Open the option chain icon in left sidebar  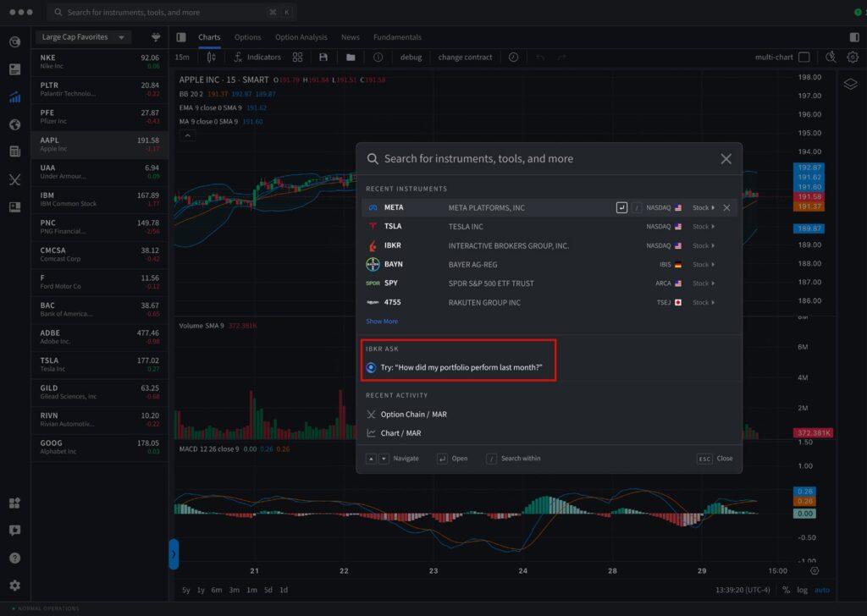14,179
